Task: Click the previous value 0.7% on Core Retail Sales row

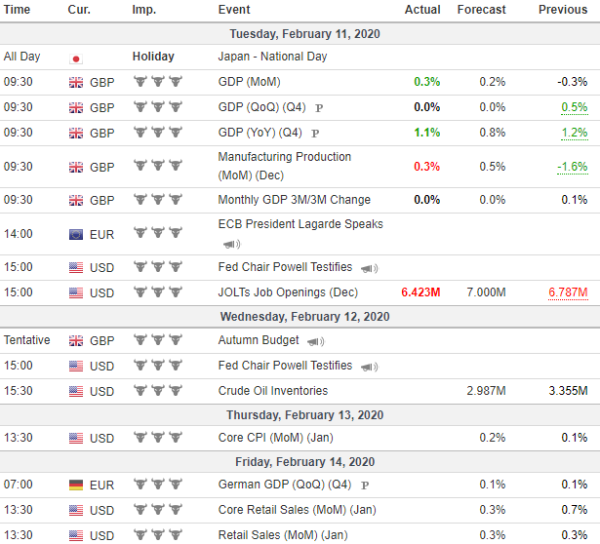Action: click(x=574, y=510)
